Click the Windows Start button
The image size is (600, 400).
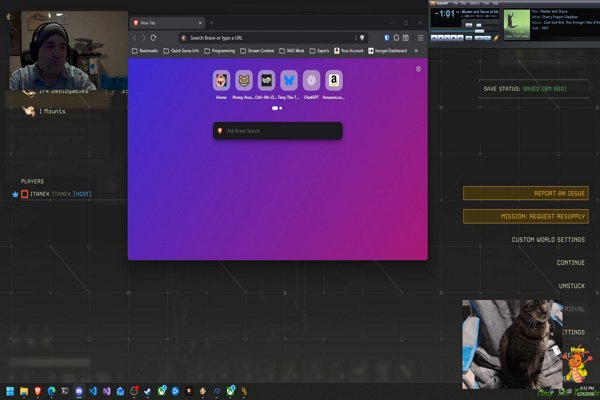pyautogui.click(x=10, y=390)
